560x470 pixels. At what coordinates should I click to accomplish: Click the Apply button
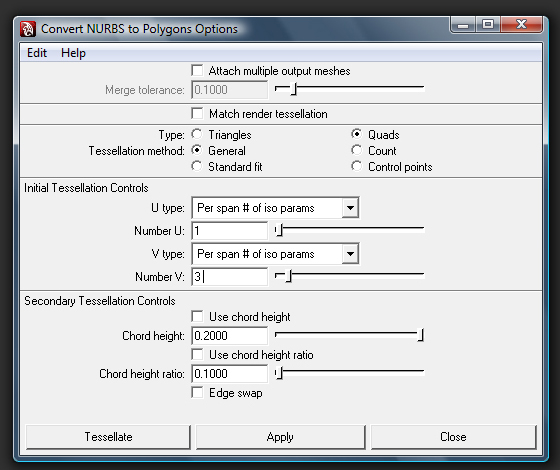point(280,436)
